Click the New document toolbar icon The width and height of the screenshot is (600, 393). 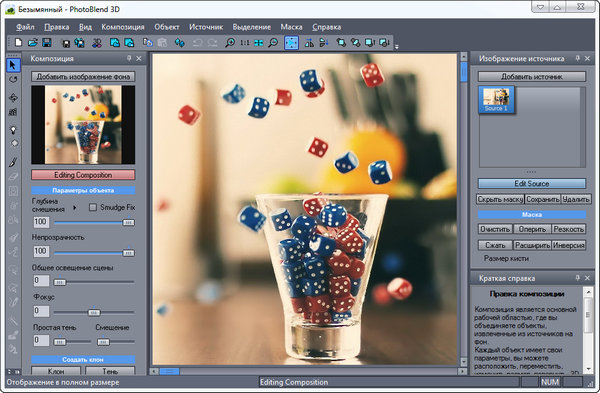[x=18, y=42]
